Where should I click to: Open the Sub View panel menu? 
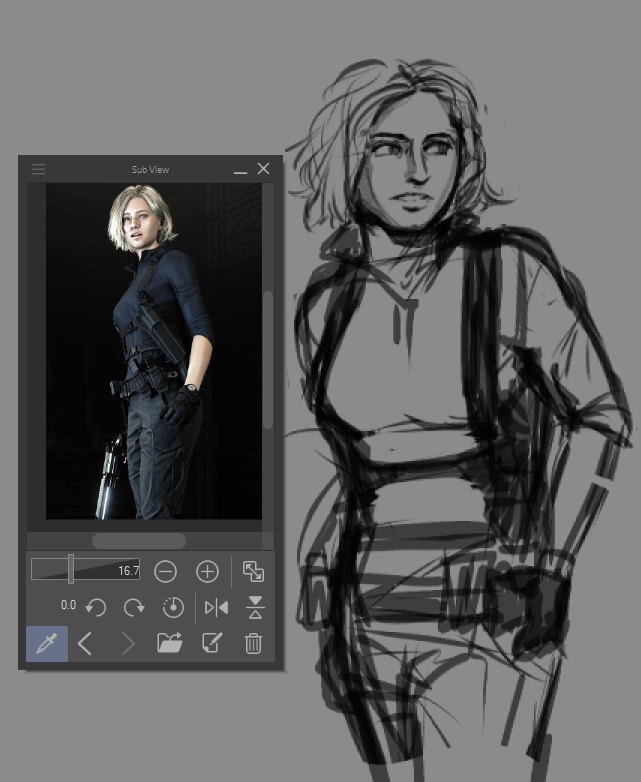click(x=38, y=169)
